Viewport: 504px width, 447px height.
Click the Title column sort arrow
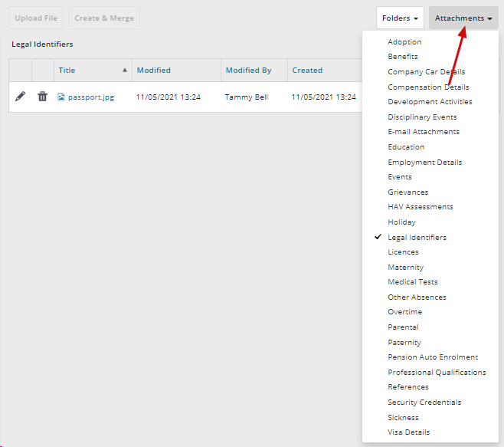tap(125, 71)
